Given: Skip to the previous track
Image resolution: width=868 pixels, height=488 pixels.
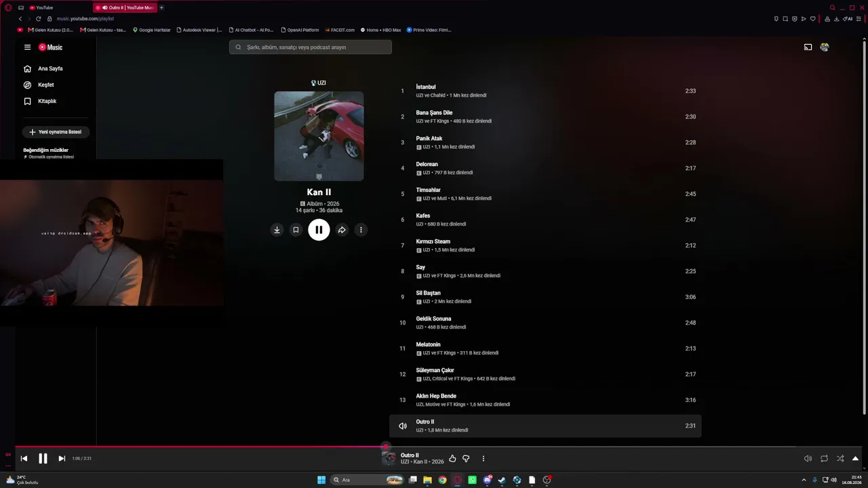Looking at the screenshot, I should (x=24, y=459).
